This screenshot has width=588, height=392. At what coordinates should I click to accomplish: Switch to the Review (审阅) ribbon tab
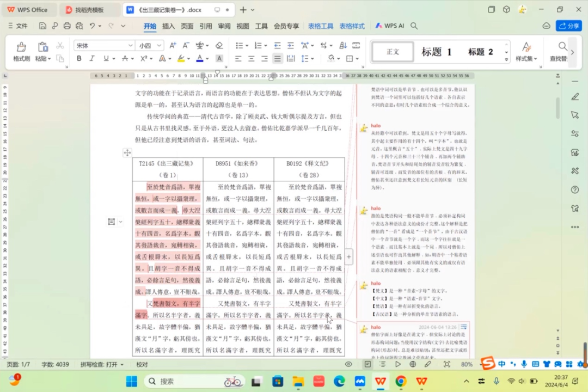(x=224, y=26)
